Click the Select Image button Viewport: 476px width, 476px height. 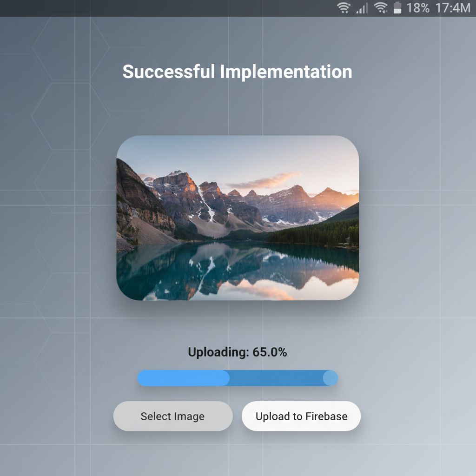(x=173, y=416)
